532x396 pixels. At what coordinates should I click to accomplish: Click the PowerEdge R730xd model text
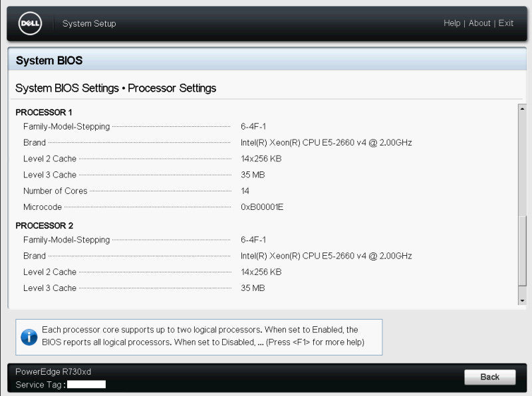(53, 371)
